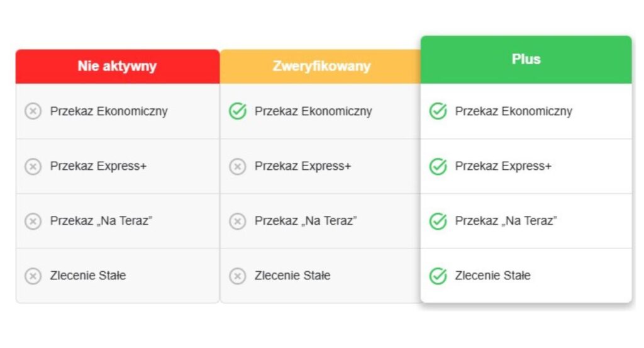The height and width of the screenshot is (348, 644).
Task: Click grey X beside Zlecenie Stałe in Zweryfikowany
Action: click(x=237, y=276)
